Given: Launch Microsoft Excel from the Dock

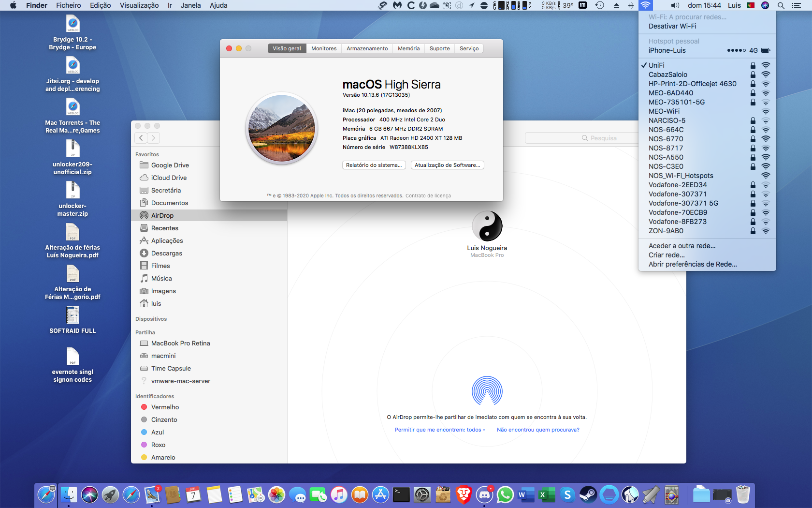Looking at the screenshot, I should (x=547, y=494).
